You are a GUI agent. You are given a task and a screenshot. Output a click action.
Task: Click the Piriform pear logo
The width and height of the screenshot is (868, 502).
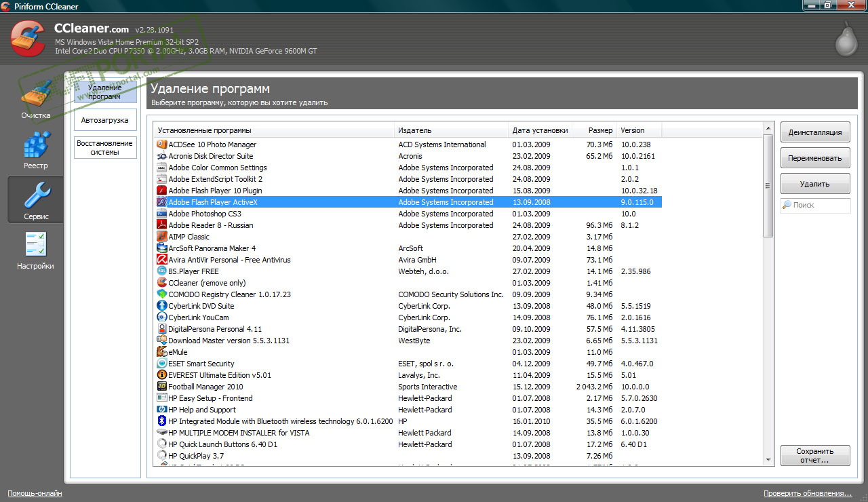[x=846, y=38]
